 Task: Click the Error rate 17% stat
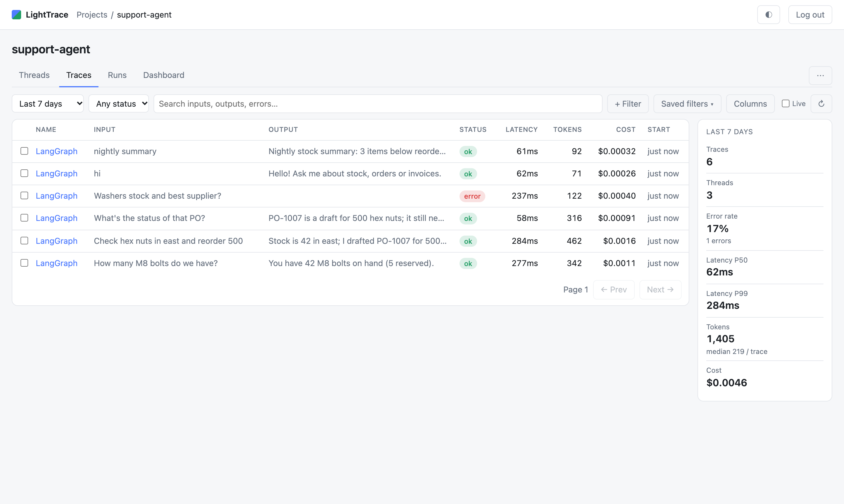coord(764,228)
